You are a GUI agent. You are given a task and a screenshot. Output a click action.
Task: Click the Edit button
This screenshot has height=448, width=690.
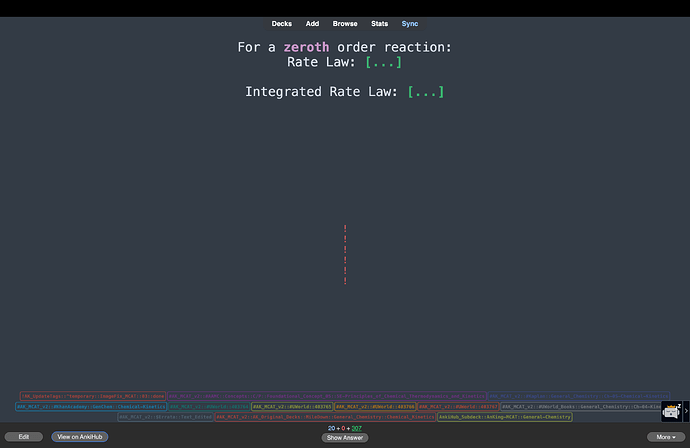point(24,437)
